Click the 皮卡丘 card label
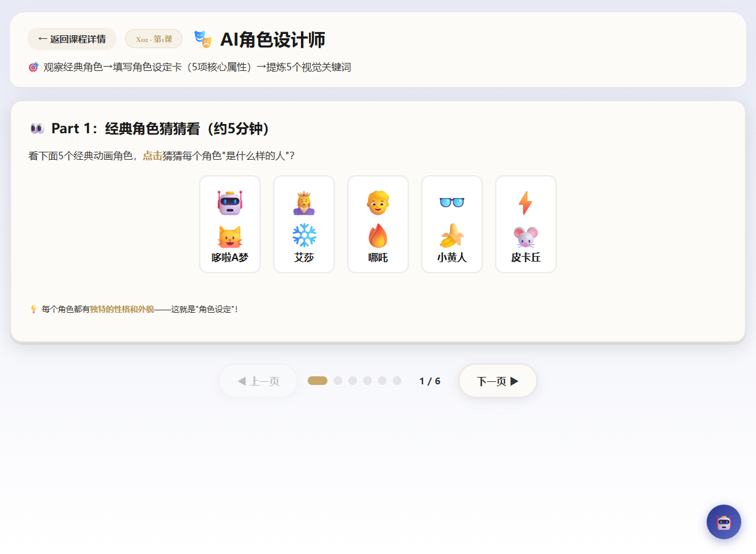This screenshot has height=554, width=756. 526,257
